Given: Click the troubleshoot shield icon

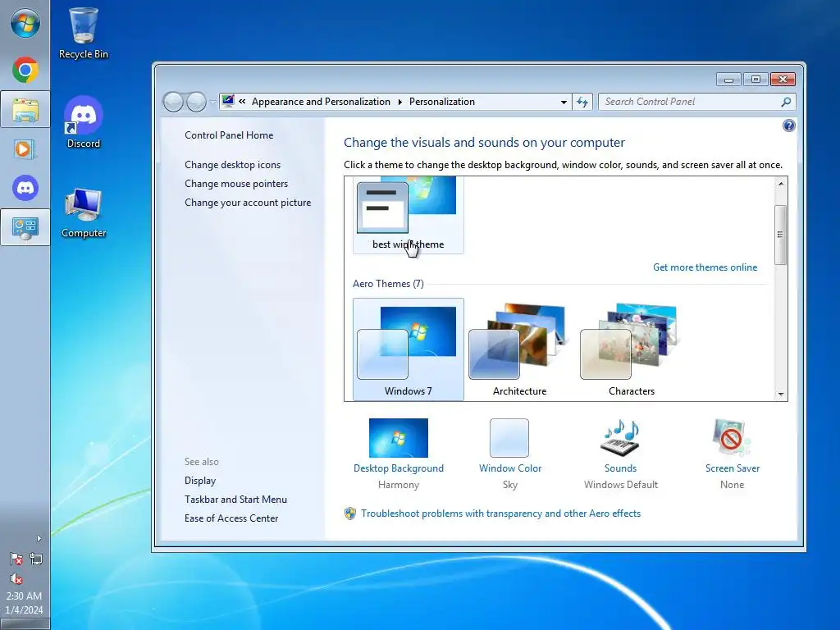Looking at the screenshot, I should coord(349,514).
